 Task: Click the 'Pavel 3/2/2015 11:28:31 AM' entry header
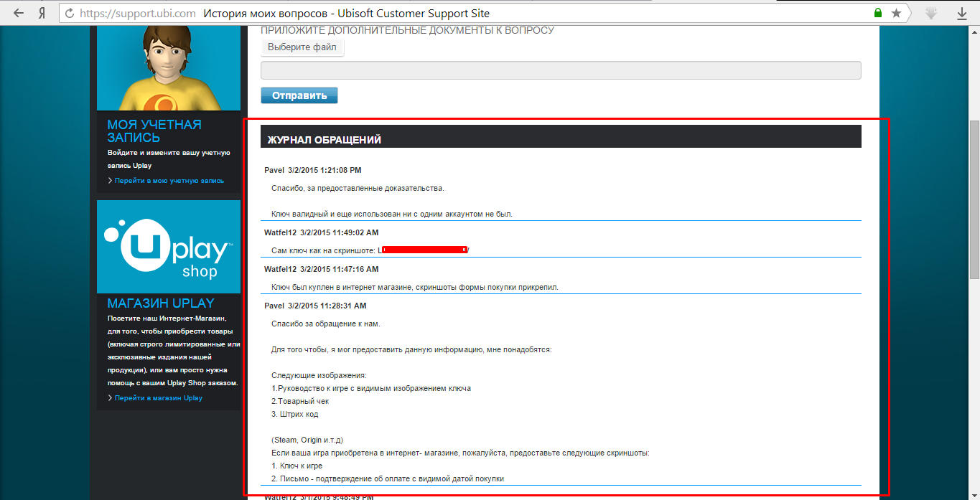pyautogui.click(x=315, y=306)
